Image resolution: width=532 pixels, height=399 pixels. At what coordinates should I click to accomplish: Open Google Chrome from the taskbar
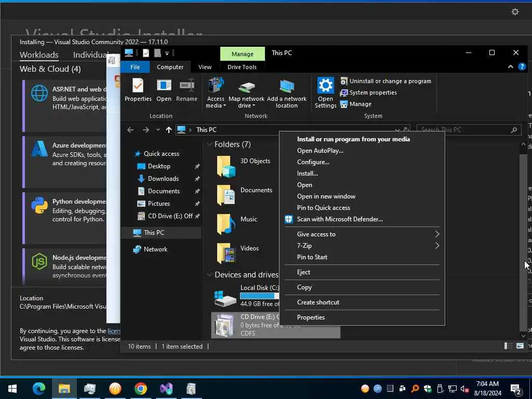coord(140,389)
